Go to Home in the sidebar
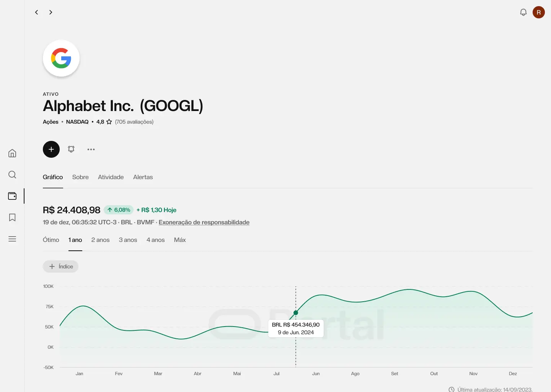551x392 pixels. [12, 153]
